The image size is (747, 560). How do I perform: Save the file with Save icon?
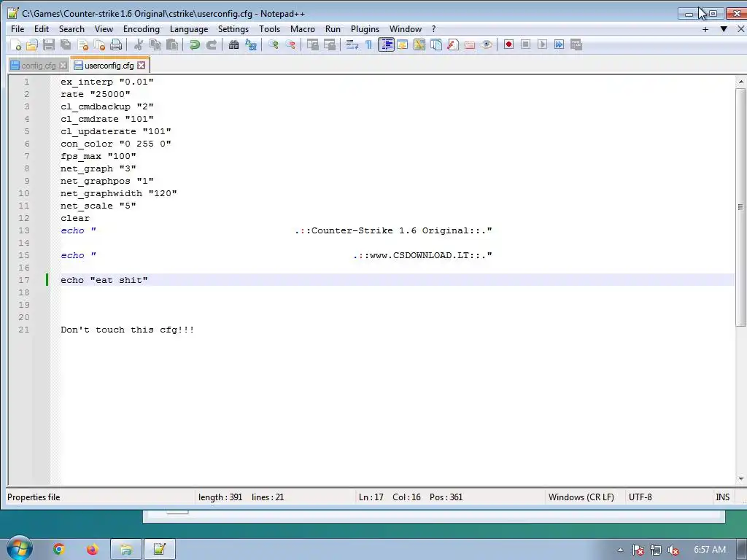tap(49, 44)
